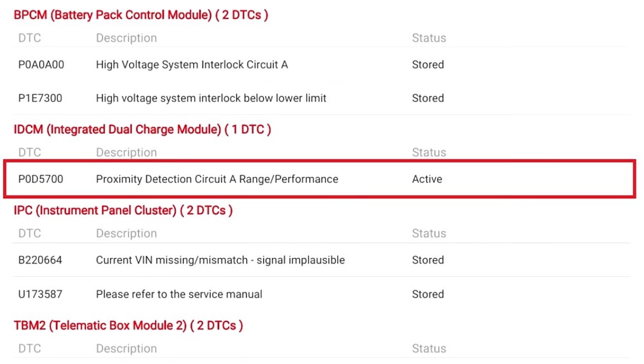Screen dimensions: 644x364
Task: Click the Stored status for P0A0A00
Action: [x=428, y=65]
